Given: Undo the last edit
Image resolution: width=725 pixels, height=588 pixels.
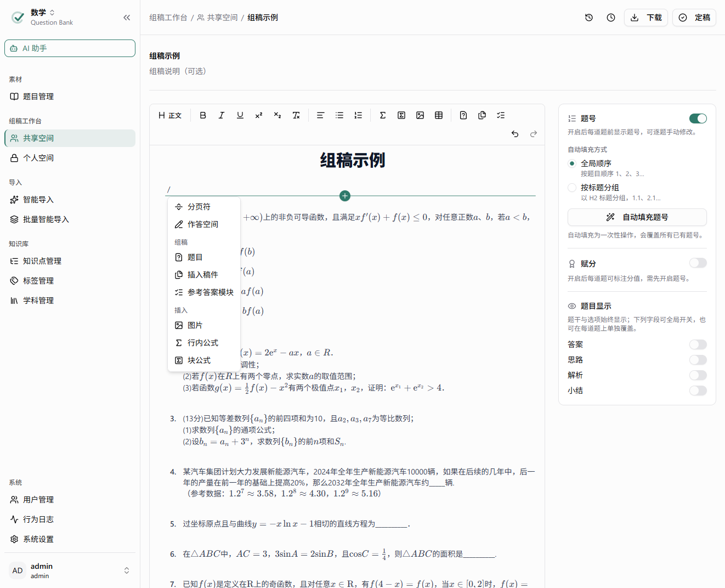Looking at the screenshot, I should point(515,134).
